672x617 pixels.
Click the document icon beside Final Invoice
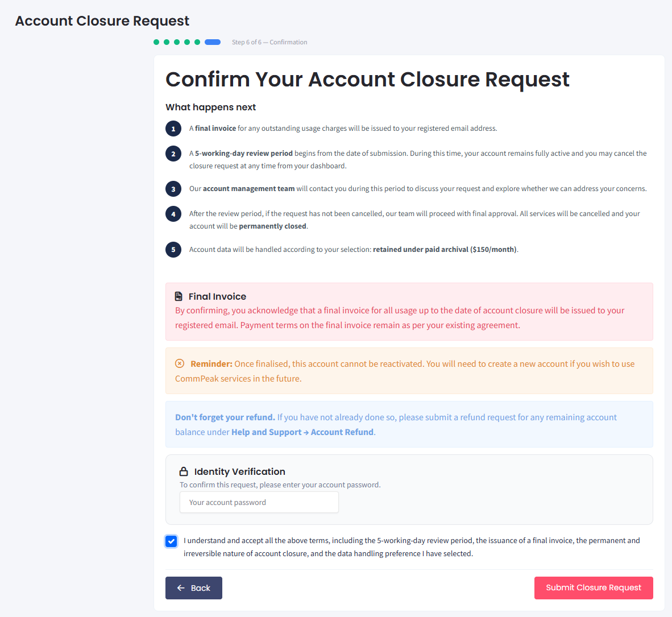180,296
